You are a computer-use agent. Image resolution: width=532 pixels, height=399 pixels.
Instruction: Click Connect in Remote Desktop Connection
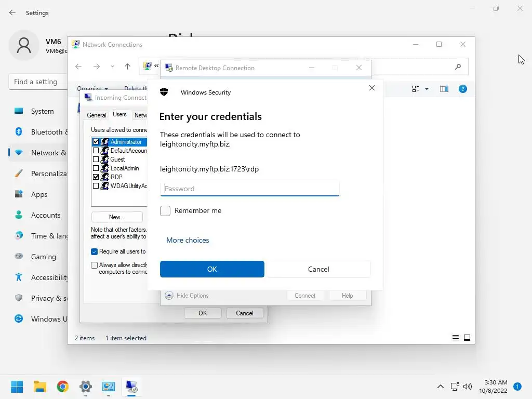pos(305,296)
